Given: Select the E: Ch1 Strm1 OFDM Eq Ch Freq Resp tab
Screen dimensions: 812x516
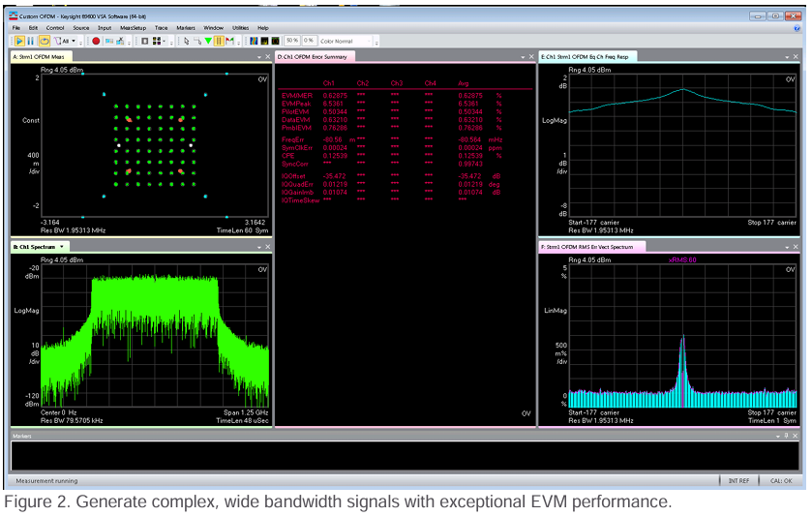Looking at the screenshot, I should (586, 57).
